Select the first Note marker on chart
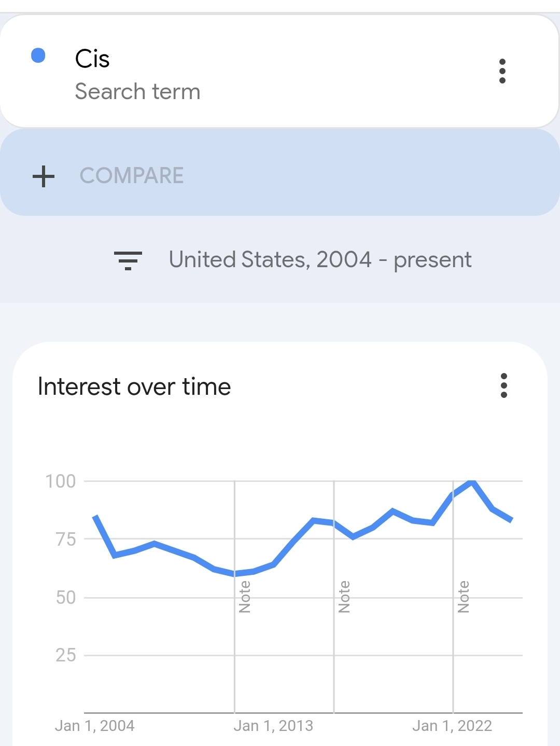 click(245, 597)
